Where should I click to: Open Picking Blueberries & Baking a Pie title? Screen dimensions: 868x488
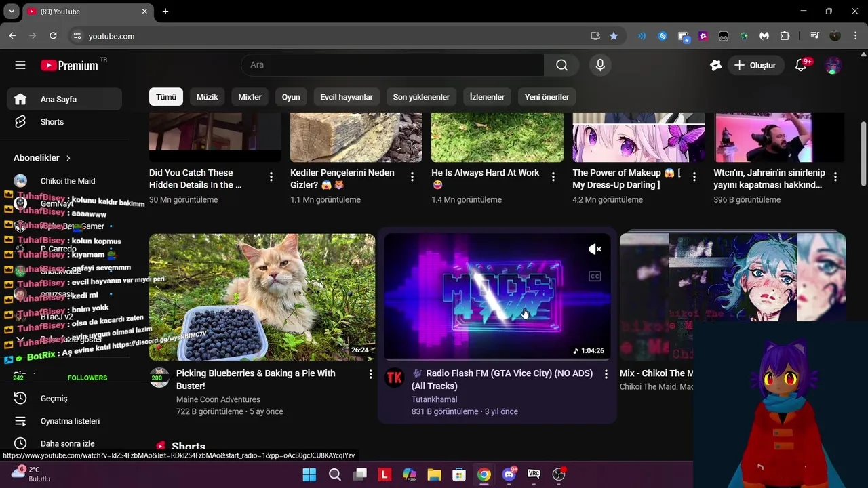point(256,380)
